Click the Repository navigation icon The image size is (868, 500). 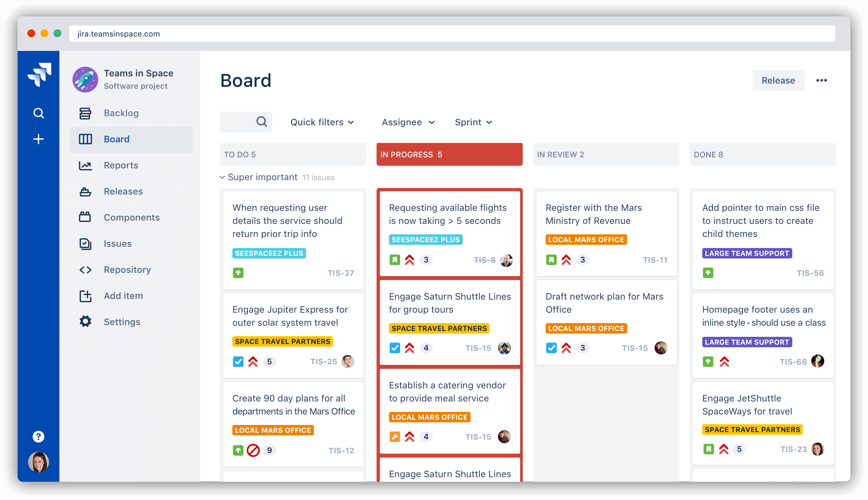(x=86, y=269)
